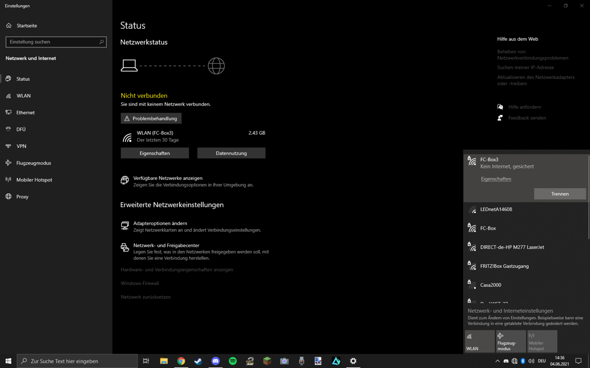Click the volume speaker tray icon
590x368 pixels.
pyautogui.click(x=531, y=361)
